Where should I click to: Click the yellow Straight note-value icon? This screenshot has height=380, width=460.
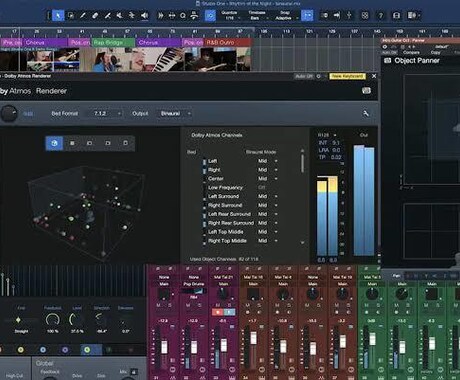click(18, 320)
